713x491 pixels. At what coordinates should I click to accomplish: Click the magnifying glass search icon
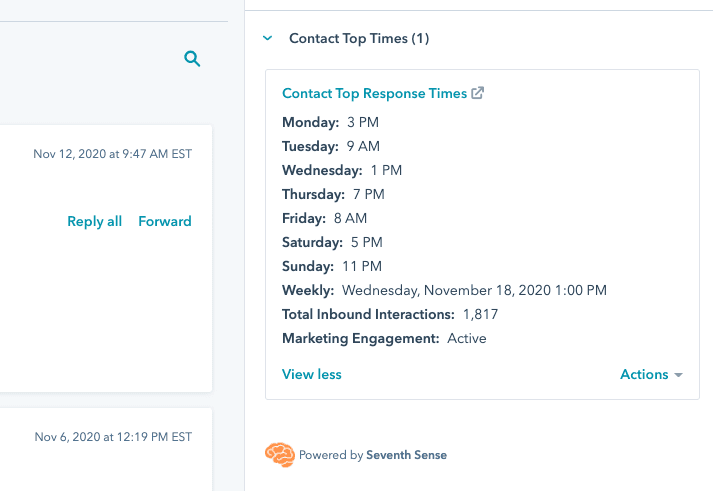192,59
